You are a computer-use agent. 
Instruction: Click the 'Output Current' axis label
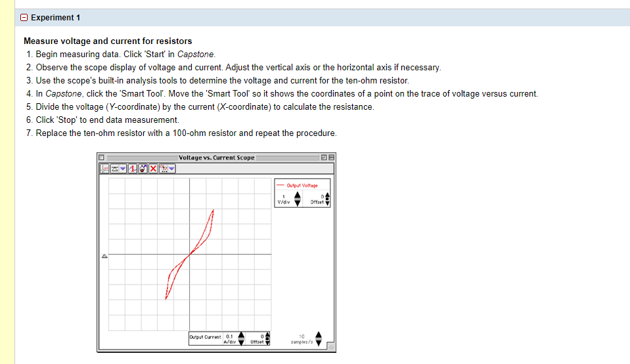[x=205, y=337]
